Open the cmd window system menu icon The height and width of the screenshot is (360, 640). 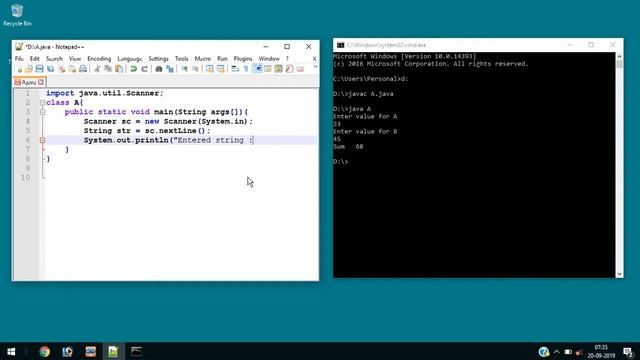coord(340,45)
